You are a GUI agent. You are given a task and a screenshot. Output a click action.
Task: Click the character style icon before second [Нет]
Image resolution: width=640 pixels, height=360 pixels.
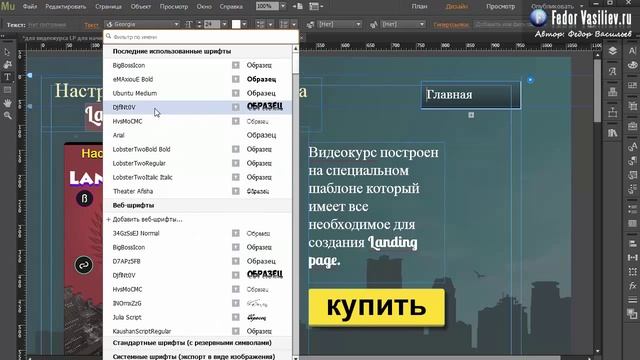(x=373, y=24)
